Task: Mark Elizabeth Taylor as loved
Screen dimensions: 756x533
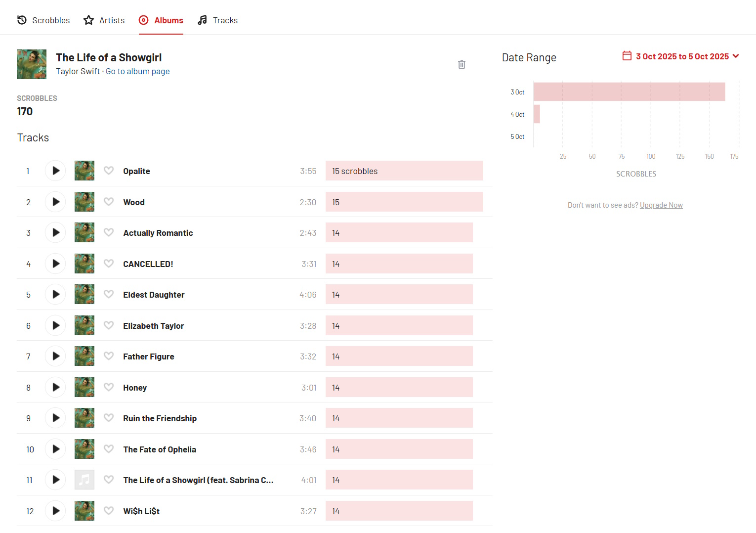Action: click(x=109, y=325)
